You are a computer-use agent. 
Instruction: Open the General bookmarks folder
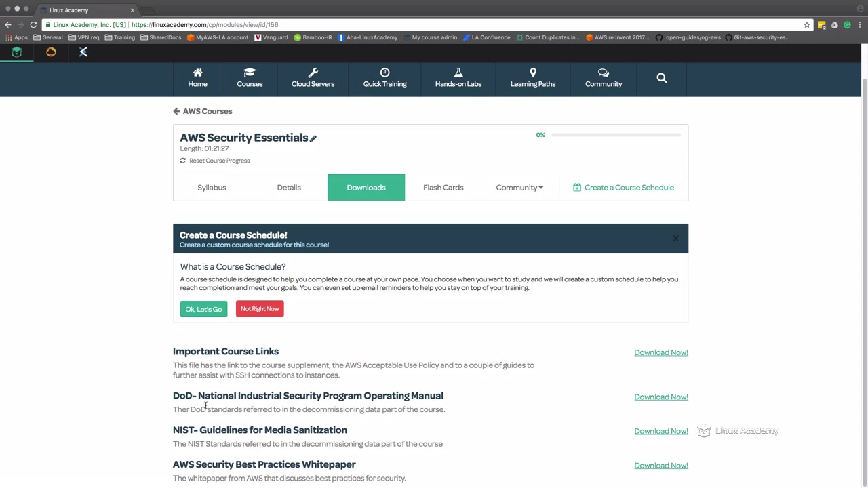tap(47, 37)
